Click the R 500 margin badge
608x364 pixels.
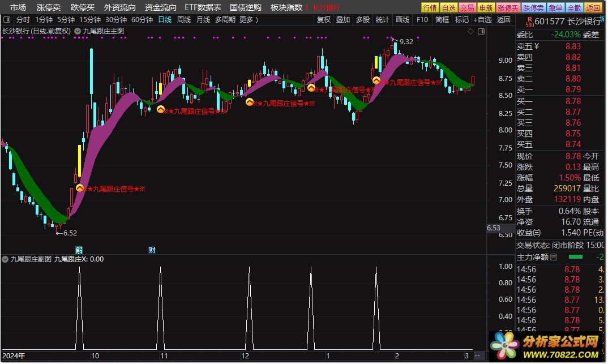pos(530,22)
